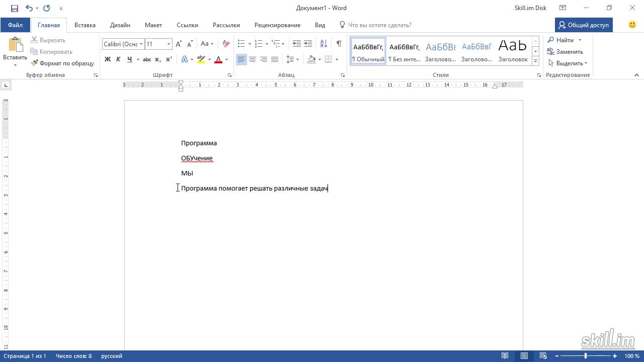Image resolution: width=644 pixels, height=362 pixels.
Task: Click Justify alignment icon
Action: click(x=275, y=59)
